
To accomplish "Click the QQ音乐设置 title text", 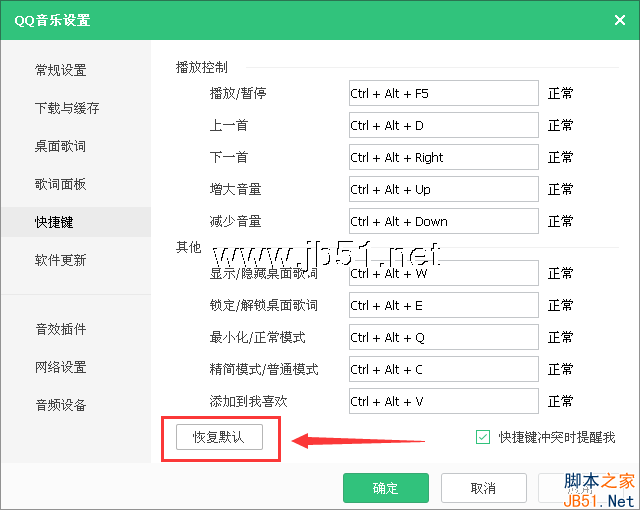I will [x=52, y=20].
